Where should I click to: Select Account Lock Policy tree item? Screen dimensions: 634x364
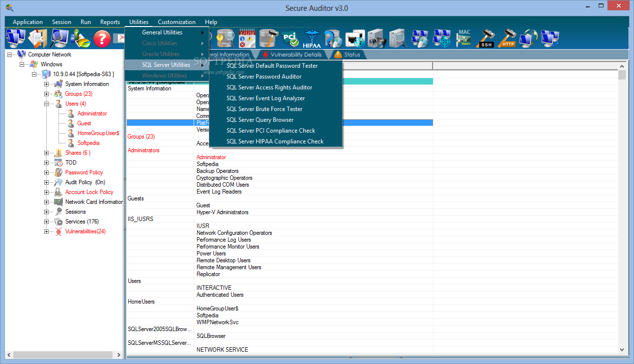point(89,192)
